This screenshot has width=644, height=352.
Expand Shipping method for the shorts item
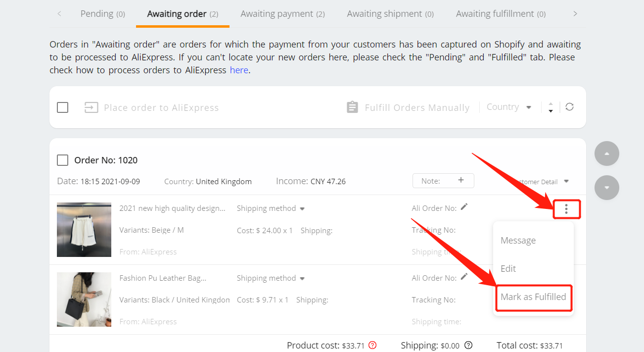click(x=271, y=208)
